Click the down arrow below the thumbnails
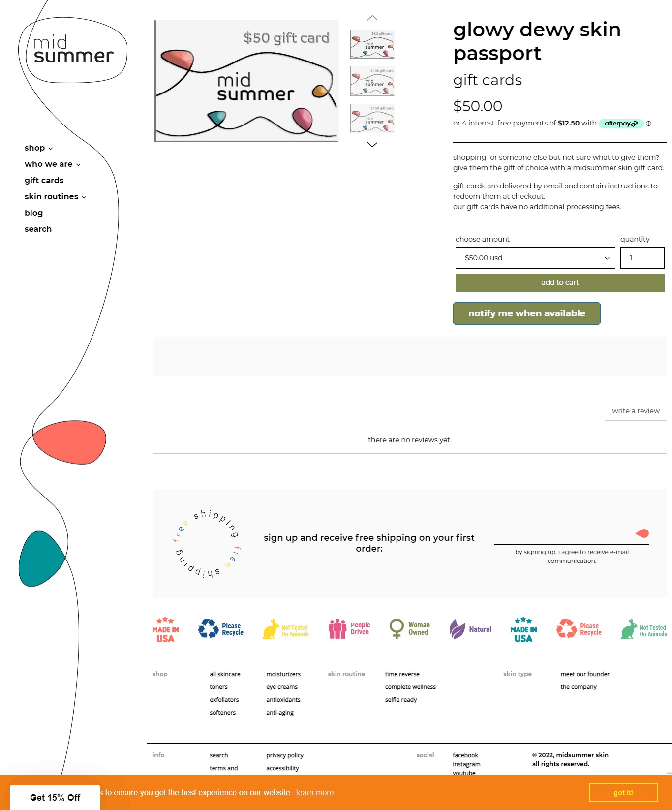This screenshot has width=672, height=810. tap(372, 145)
